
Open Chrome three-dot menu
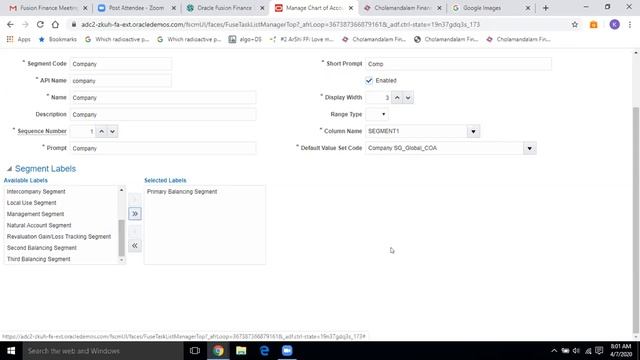(x=630, y=24)
